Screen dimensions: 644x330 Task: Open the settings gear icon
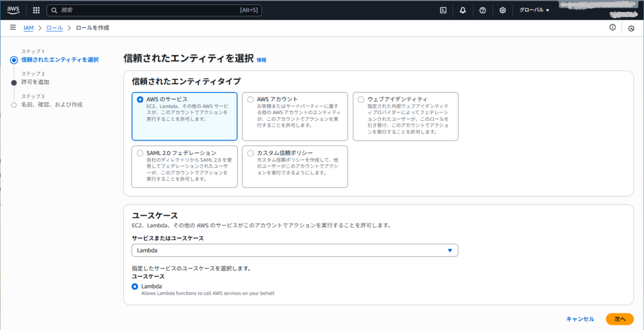[x=502, y=10]
